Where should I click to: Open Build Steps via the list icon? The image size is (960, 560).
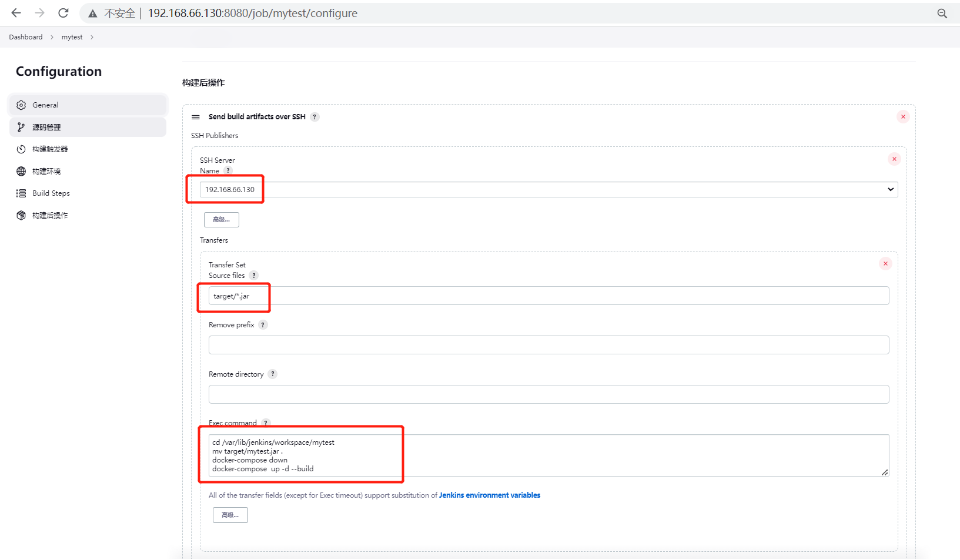21,193
